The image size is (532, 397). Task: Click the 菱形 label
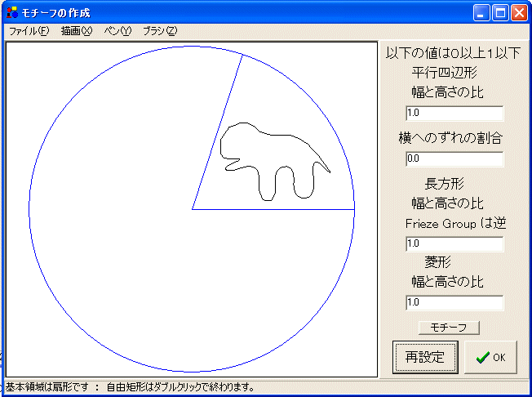[x=437, y=262]
